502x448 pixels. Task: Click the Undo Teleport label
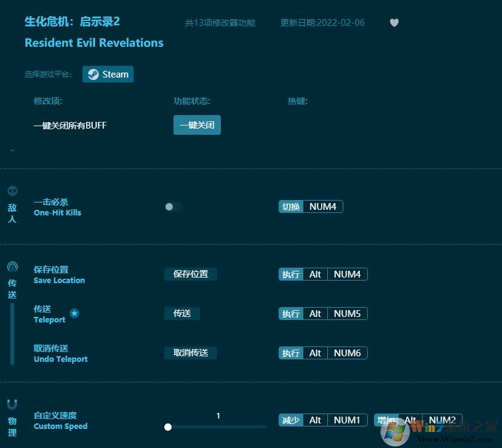pos(60,359)
